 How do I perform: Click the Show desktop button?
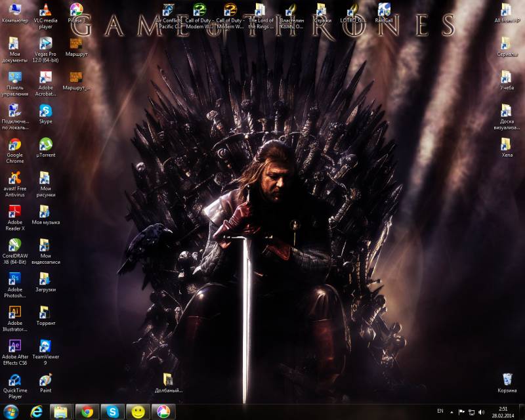522,412
